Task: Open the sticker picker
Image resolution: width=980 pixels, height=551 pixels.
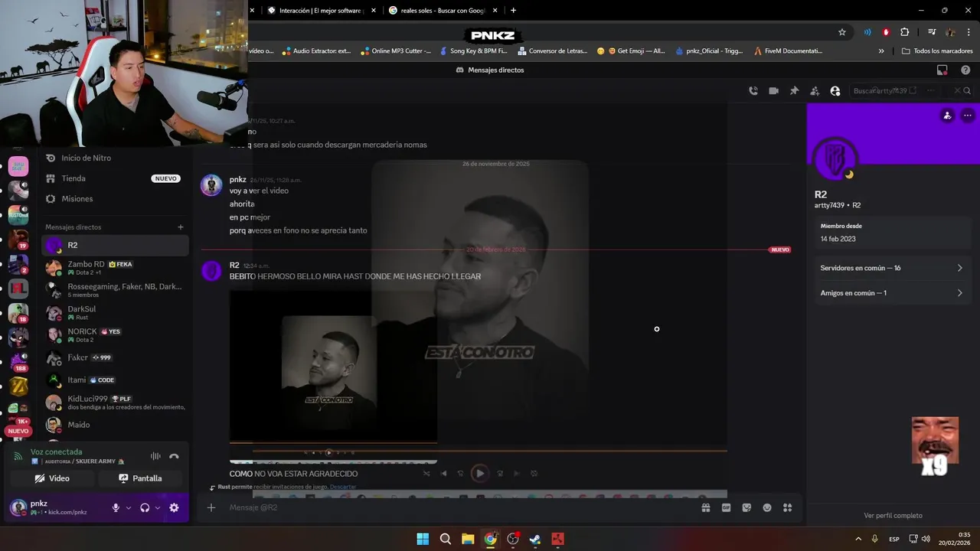Action: (x=746, y=507)
